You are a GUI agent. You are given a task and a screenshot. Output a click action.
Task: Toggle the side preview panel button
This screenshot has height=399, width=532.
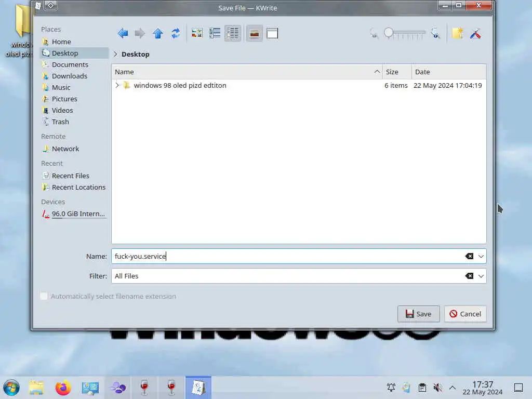click(x=272, y=33)
